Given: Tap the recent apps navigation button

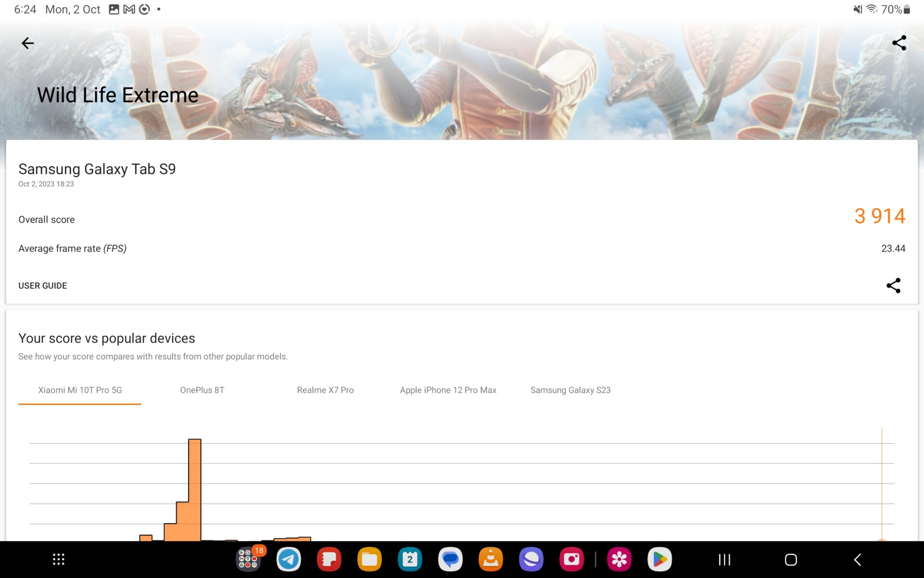Looking at the screenshot, I should (724, 560).
